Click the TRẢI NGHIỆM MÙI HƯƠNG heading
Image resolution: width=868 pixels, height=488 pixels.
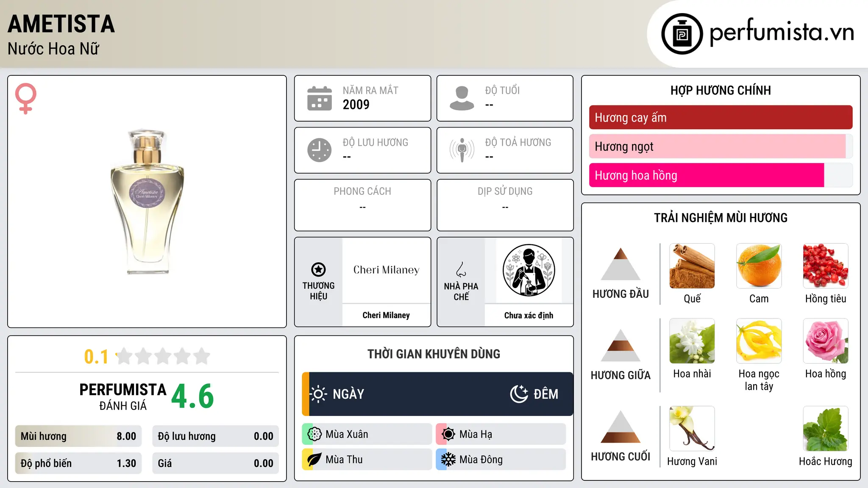click(721, 218)
